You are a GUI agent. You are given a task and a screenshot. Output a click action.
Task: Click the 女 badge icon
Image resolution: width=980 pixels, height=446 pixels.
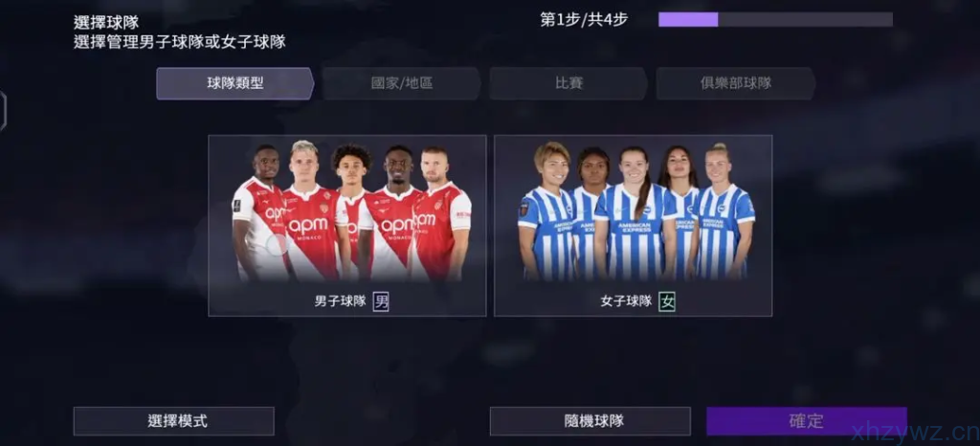pyautogui.click(x=667, y=301)
